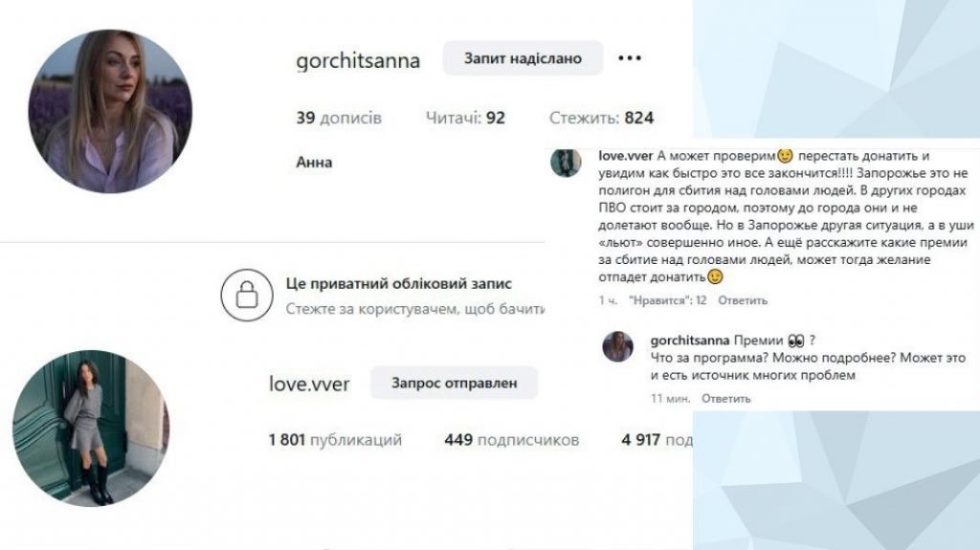The width and height of the screenshot is (980, 550).
Task: Click the "39 дописів" posts count
Action: point(339,118)
